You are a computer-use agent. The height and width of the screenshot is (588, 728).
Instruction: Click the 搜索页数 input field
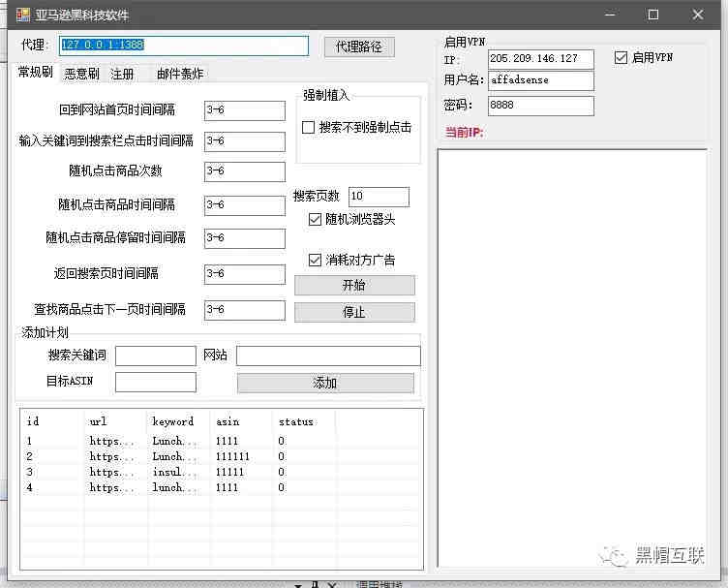tap(379, 197)
